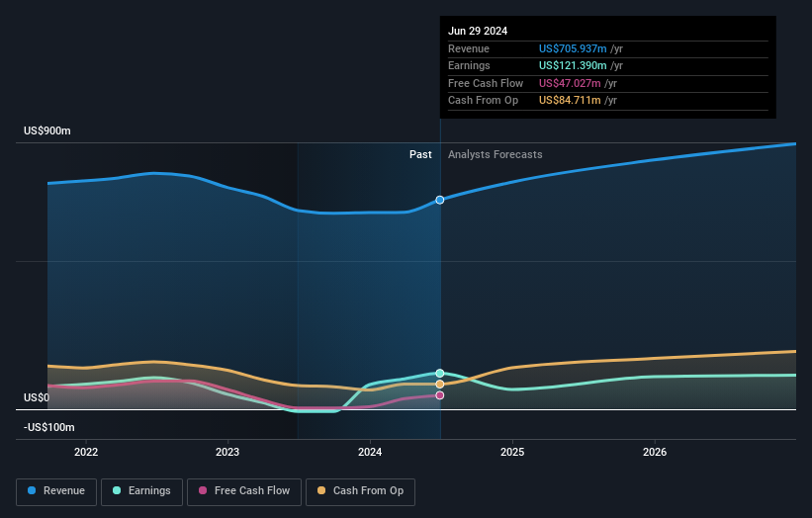Click the -US$100m y-axis label
This screenshot has height=518, width=812.
49,427
